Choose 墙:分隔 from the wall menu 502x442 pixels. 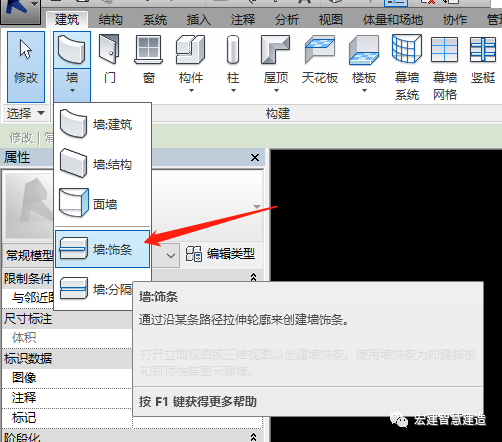coord(94,289)
